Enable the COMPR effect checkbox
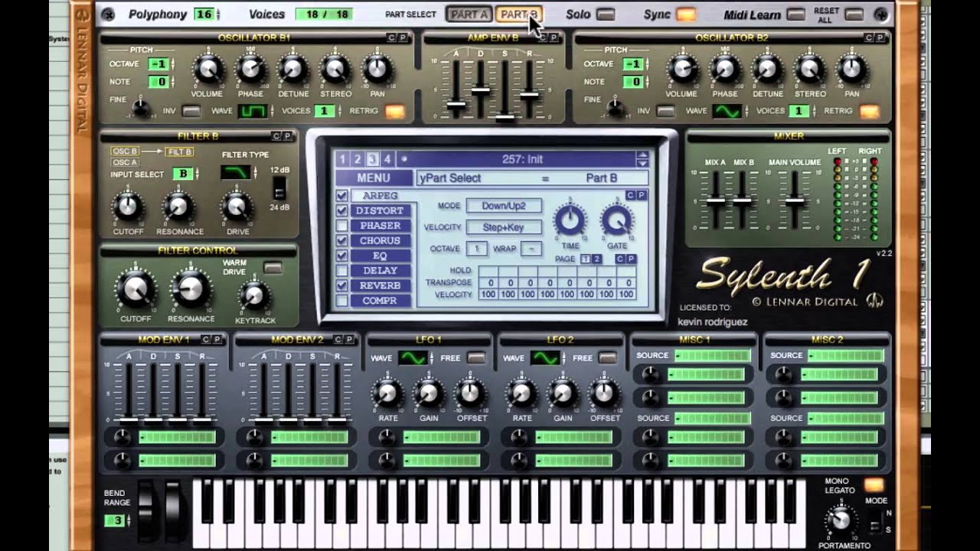This screenshot has width=980, height=551. [x=341, y=301]
